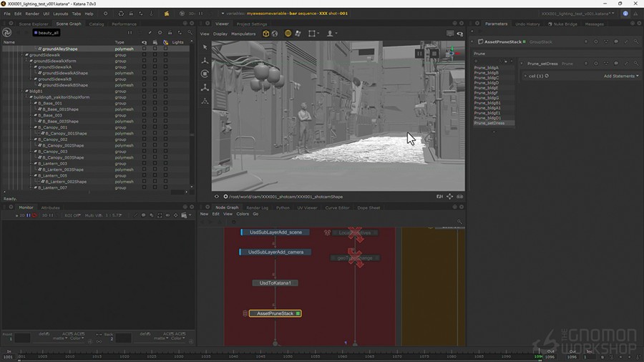Click the cube display icon in Viewer toolbar
644x362 pixels.
pyautogui.click(x=265, y=34)
